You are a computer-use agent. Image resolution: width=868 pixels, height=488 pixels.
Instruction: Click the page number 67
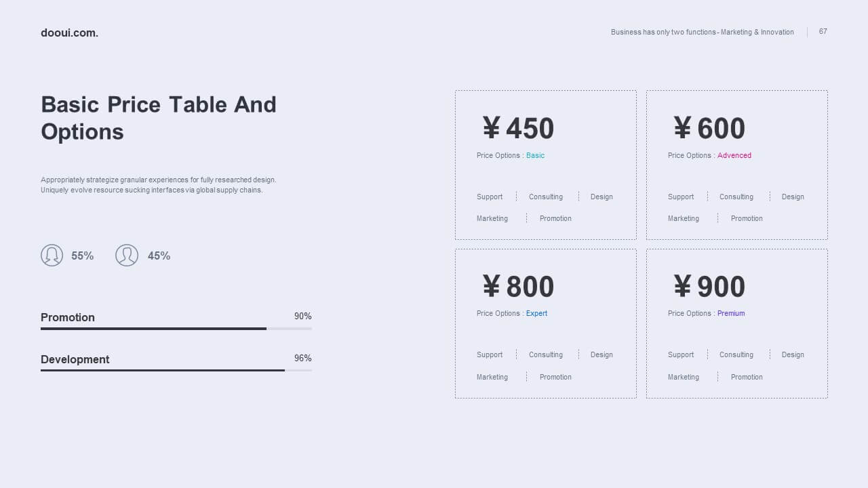[823, 31]
